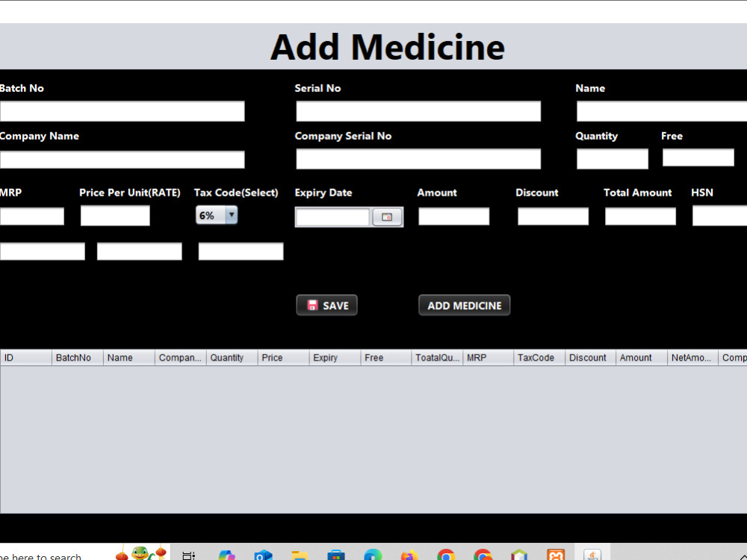
Task: Click the TaxCode column header
Action: (539, 358)
